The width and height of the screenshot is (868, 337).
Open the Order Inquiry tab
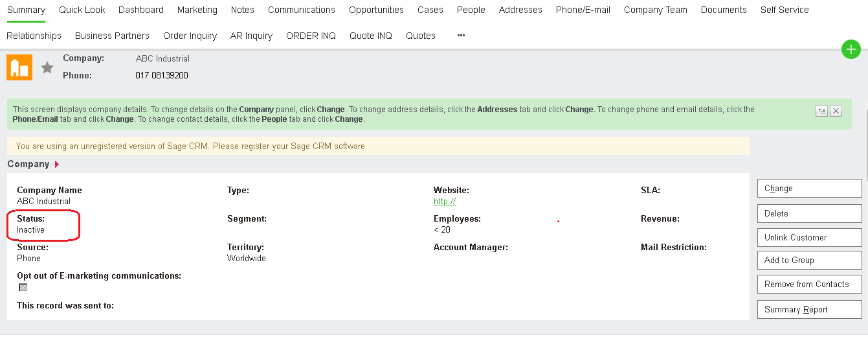190,36
